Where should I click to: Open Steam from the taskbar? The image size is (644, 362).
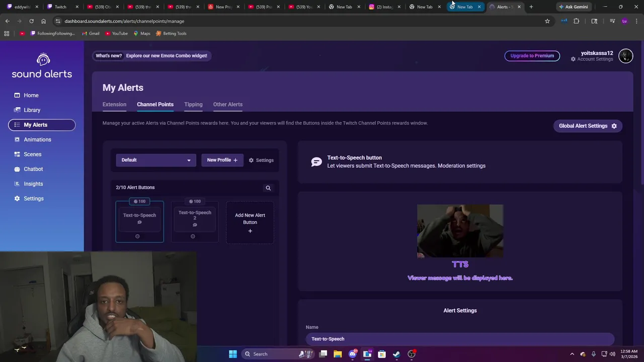pos(396,354)
